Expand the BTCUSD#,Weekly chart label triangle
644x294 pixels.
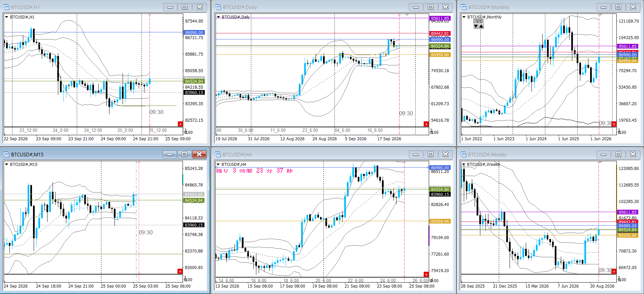[x=464, y=165]
